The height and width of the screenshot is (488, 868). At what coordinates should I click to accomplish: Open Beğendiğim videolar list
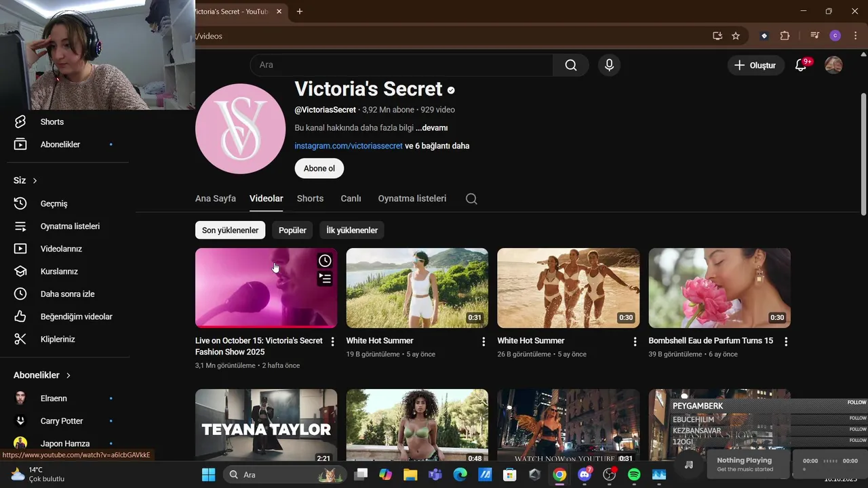point(76,317)
